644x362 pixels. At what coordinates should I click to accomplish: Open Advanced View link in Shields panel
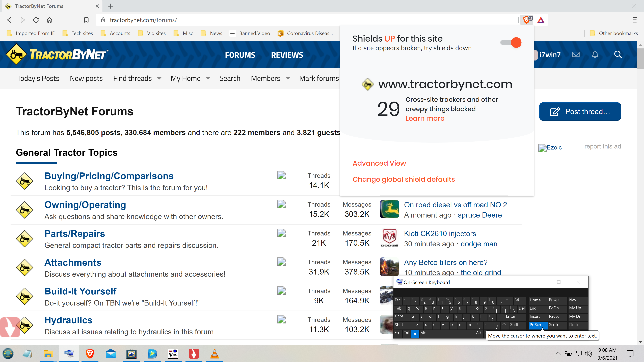379,163
